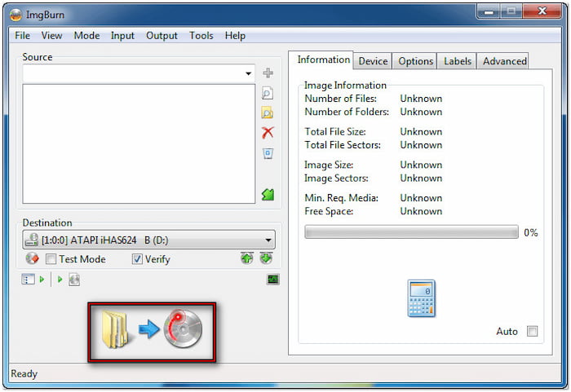
Task: Click the Total File Size label
Action: click(x=335, y=132)
